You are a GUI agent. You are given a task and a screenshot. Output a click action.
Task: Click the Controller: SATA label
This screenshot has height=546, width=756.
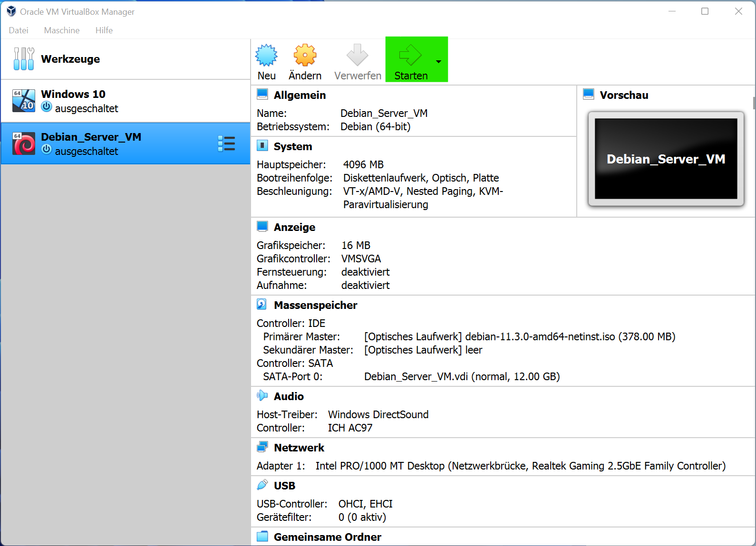pos(295,363)
